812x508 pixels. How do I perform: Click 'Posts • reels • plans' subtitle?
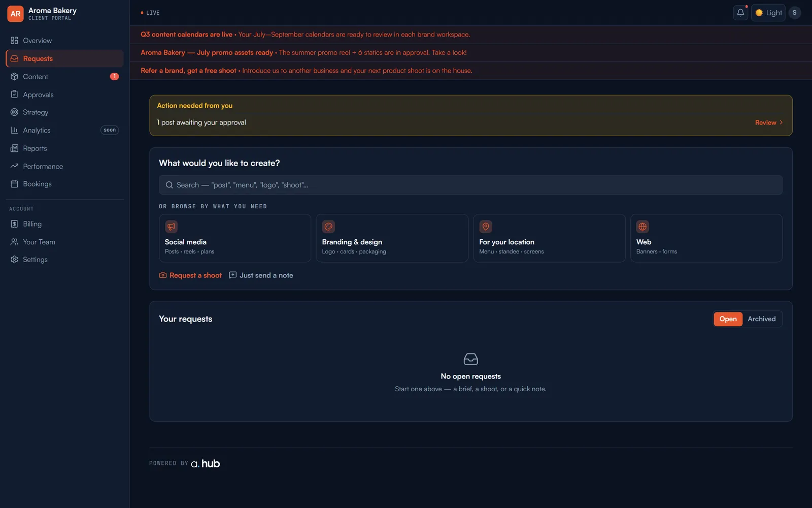(x=189, y=251)
